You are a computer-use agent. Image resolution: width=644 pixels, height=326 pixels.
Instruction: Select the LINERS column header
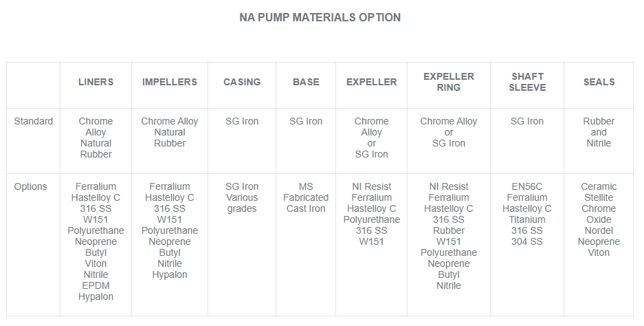(96, 82)
